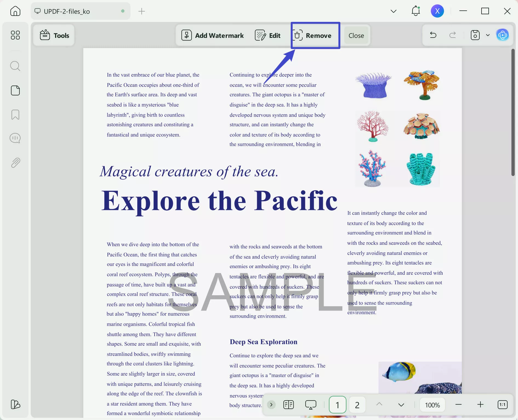Expand the save options dropdown arrow
The height and width of the screenshot is (420, 518).
[x=488, y=35]
